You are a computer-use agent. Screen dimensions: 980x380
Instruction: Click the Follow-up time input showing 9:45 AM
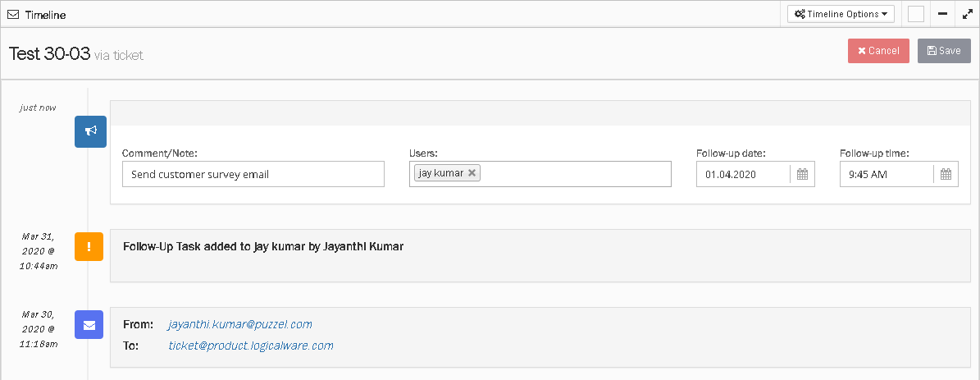886,174
